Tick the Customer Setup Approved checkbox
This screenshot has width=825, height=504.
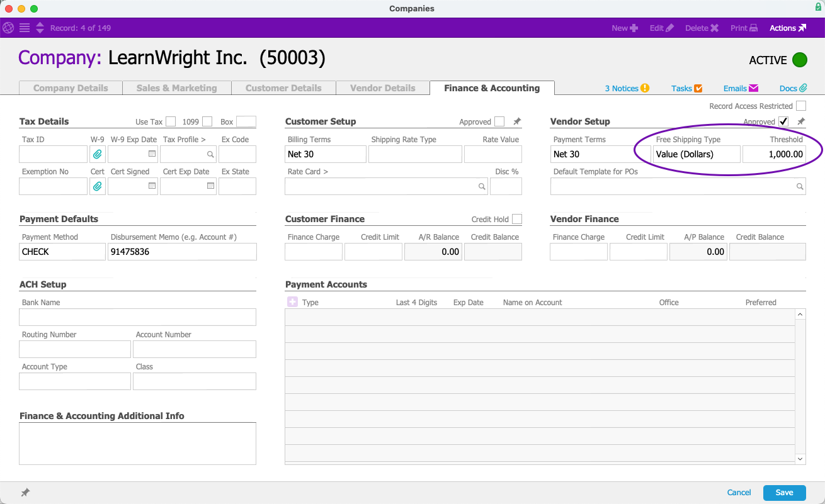[x=499, y=121]
